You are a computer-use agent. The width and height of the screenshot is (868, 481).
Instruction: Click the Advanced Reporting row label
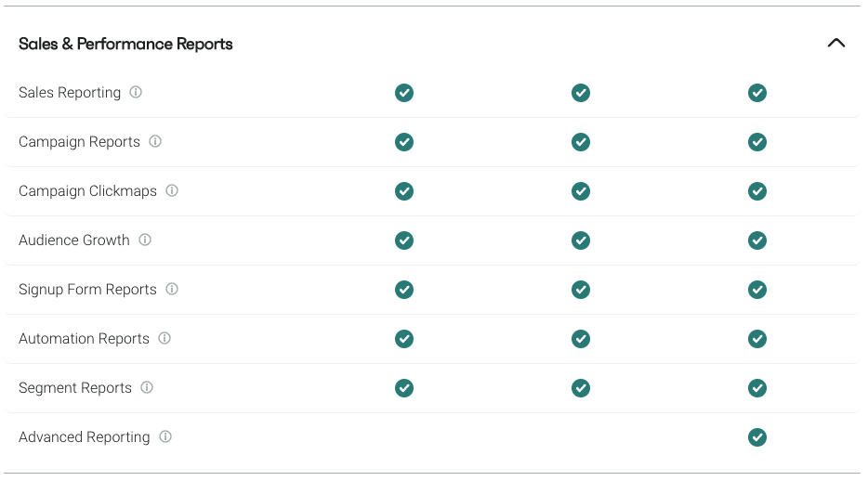84,437
